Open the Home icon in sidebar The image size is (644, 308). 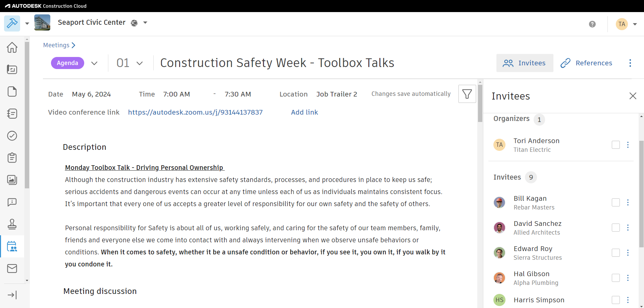(12, 47)
